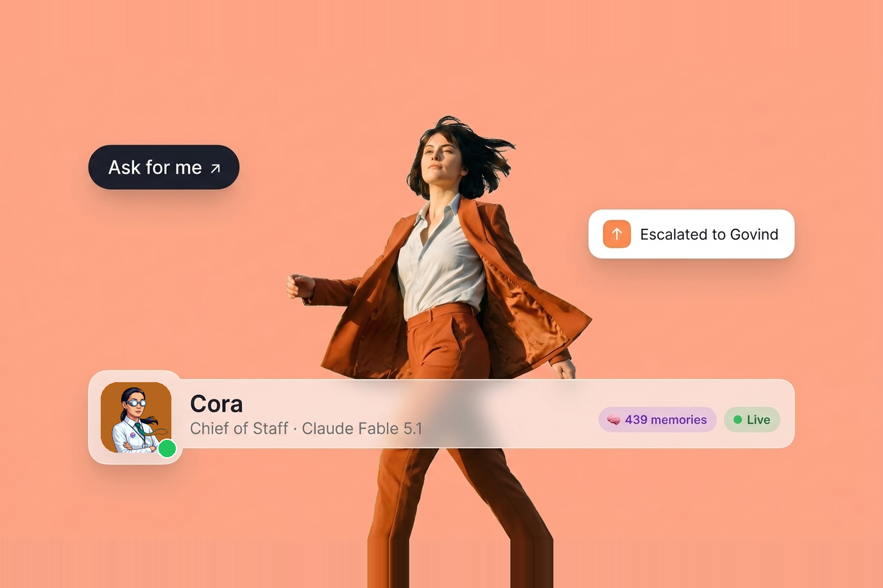Click the Claude Fable 5.1 model label
Image resolution: width=883 pixels, height=588 pixels.
click(362, 428)
